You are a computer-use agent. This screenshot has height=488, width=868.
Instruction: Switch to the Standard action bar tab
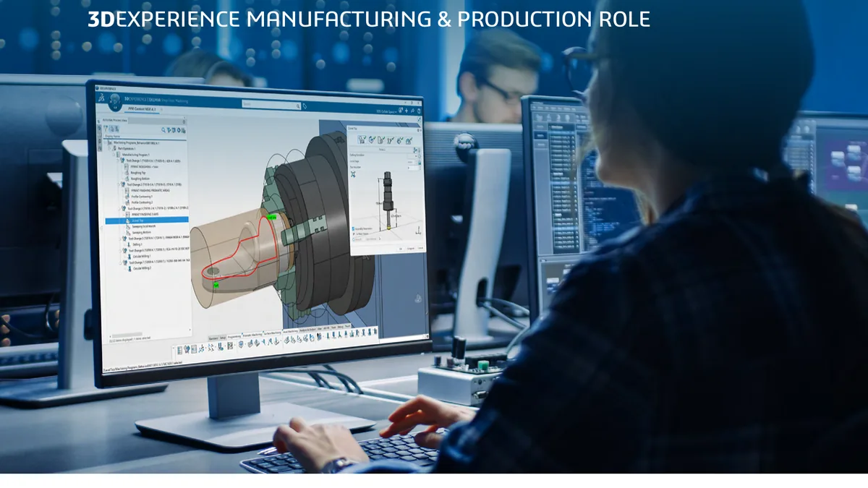(213, 338)
